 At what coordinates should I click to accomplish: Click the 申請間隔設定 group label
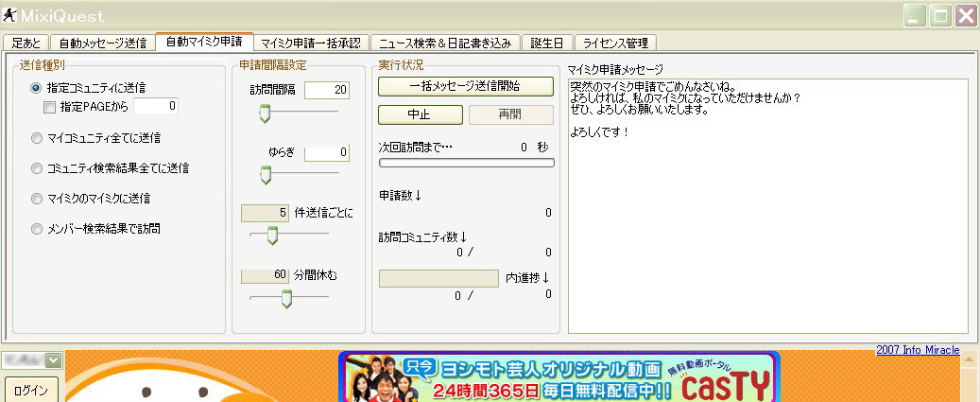click(273, 64)
